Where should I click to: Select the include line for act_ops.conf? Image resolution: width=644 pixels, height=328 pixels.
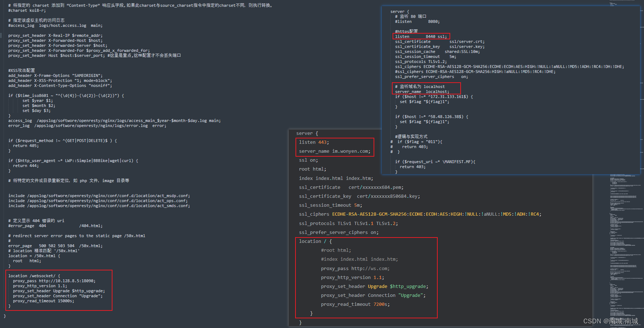(98, 201)
